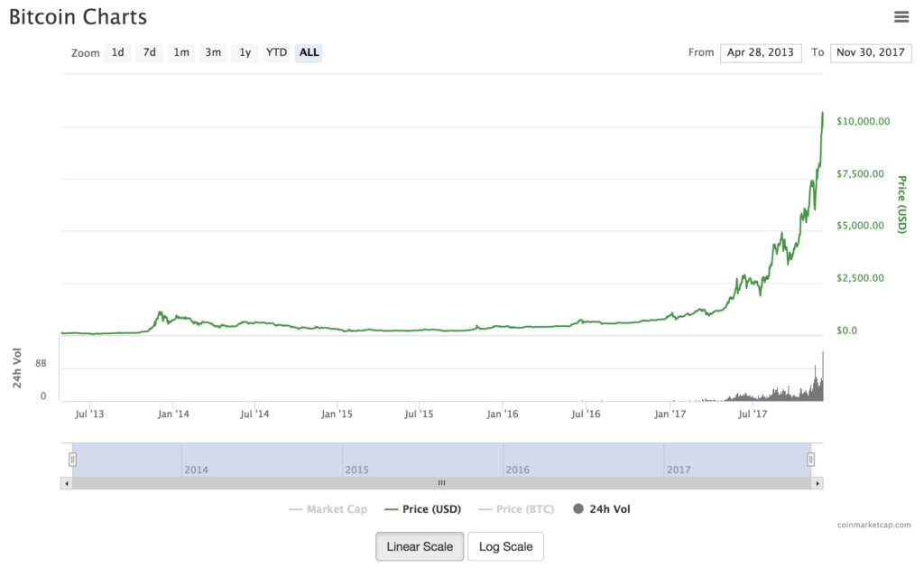The image size is (924, 568).
Task: Click the Jul '15 x-axis label
Action: (x=419, y=414)
